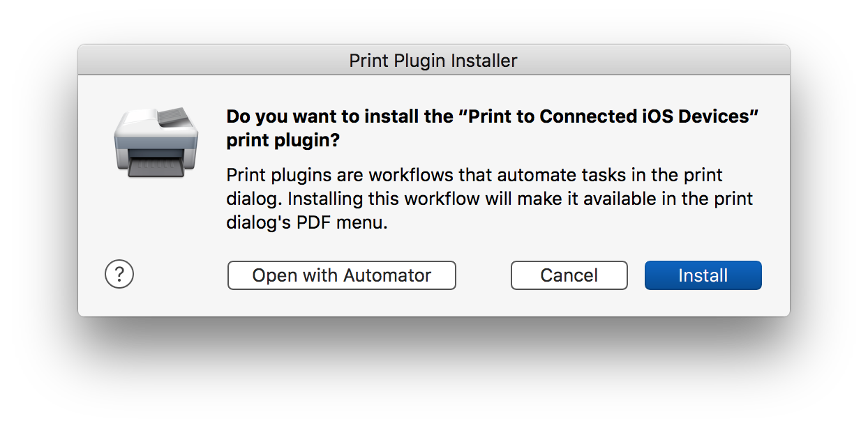Image resolution: width=868 pixels, height=428 pixels.
Task: Install the Print to Connected iOS Devices plugin
Action: click(x=703, y=275)
